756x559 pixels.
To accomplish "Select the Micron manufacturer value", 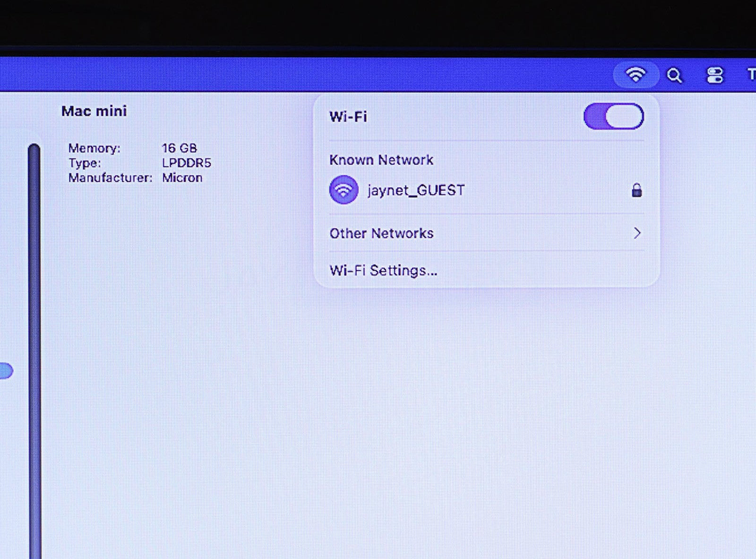I will point(182,178).
